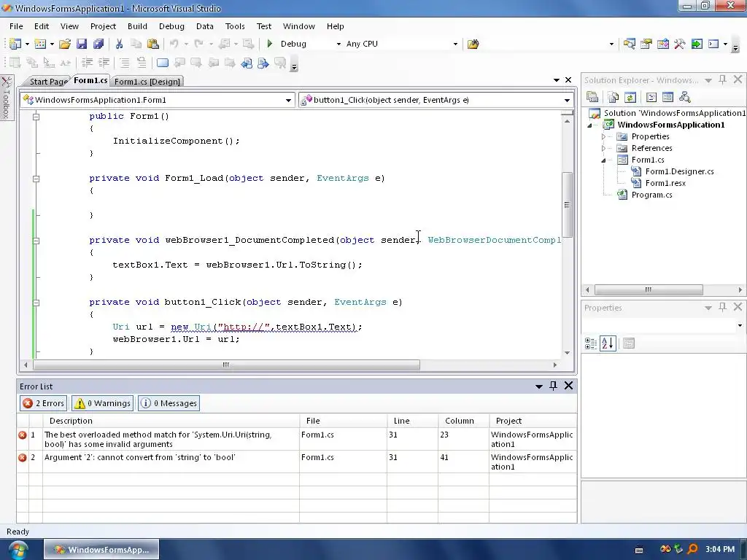Expand the References node in Solution Explorer

tap(603, 148)
